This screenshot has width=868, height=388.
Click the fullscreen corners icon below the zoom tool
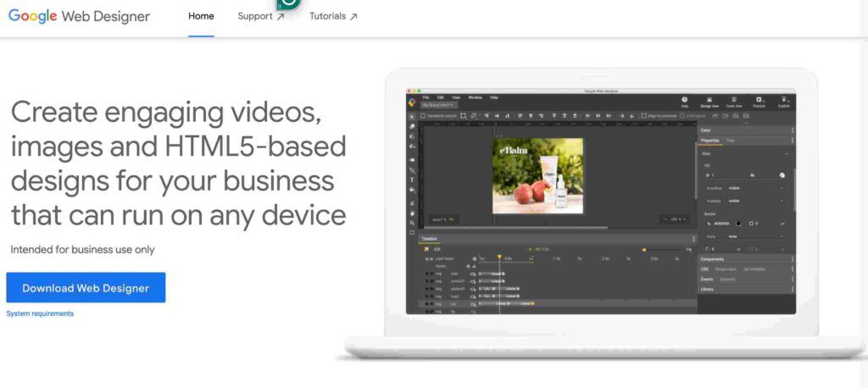[412, 232]
